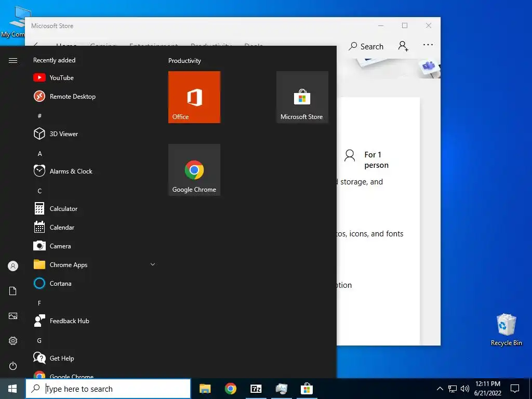Click Search in the Microsoft Store window
Image resolution: width=532 pixels, height=399 pixels.
[366, 46]
